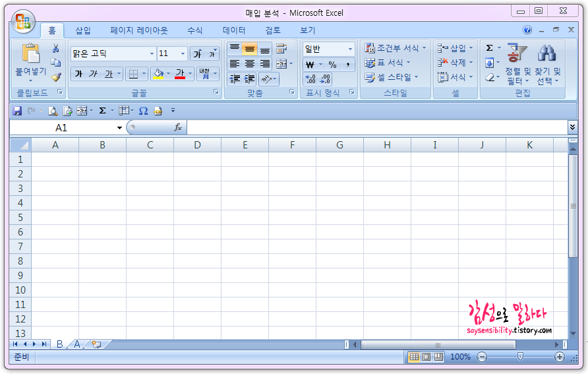The width and height of the screenshot is (588, 374).
Task: Apply Won currency format
Action: click(x=310, y=65)
